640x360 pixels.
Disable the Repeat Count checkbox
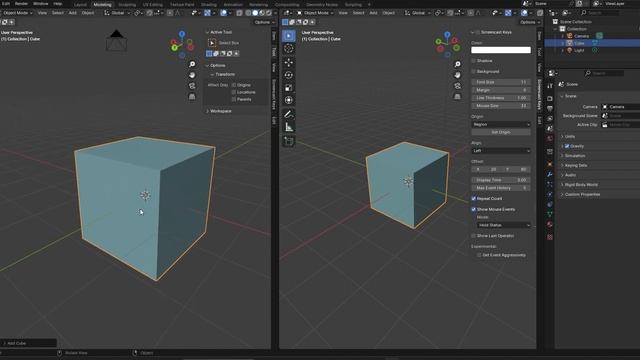(x=474, y=199)
